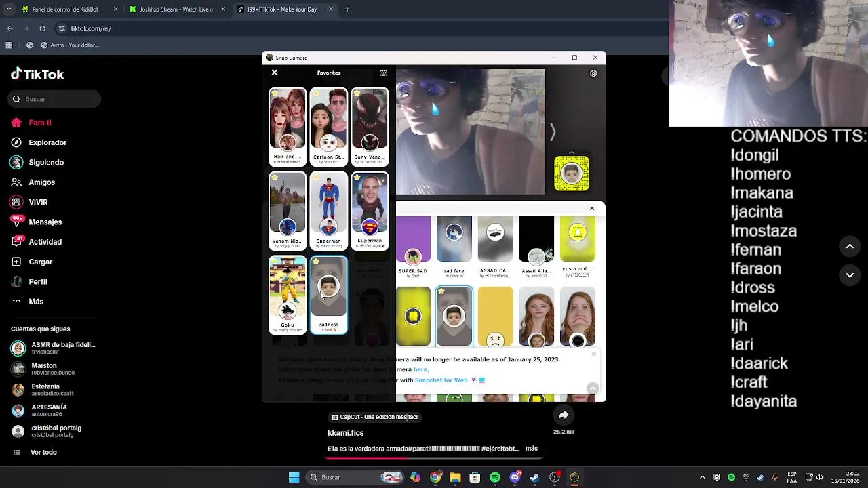Dismiss the Snap Camera shutdown notice

pyautogui.click(x=594, y=354)
